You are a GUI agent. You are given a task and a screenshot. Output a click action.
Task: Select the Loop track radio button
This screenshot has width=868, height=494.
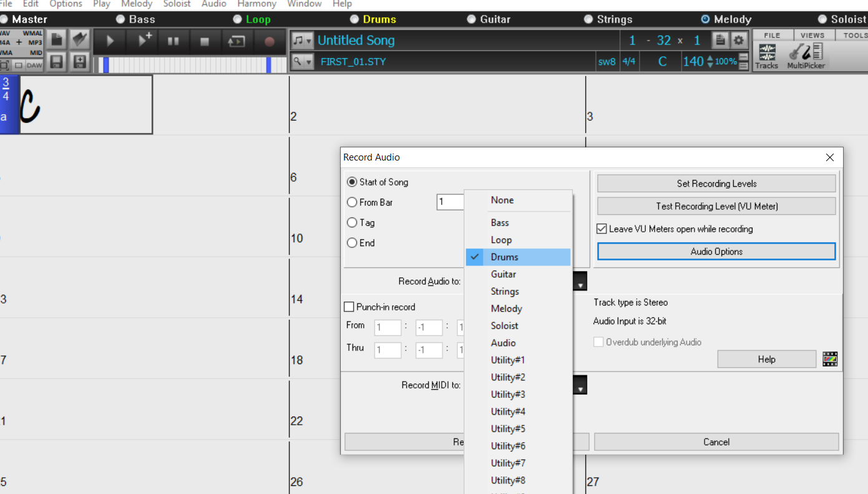[237, 19]
